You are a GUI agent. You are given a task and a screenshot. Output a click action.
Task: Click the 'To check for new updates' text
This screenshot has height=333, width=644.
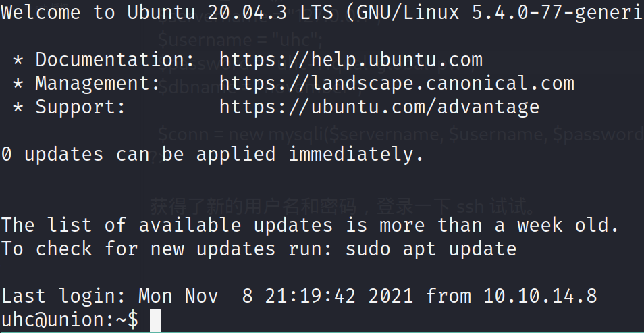click(x=138, y=249)
